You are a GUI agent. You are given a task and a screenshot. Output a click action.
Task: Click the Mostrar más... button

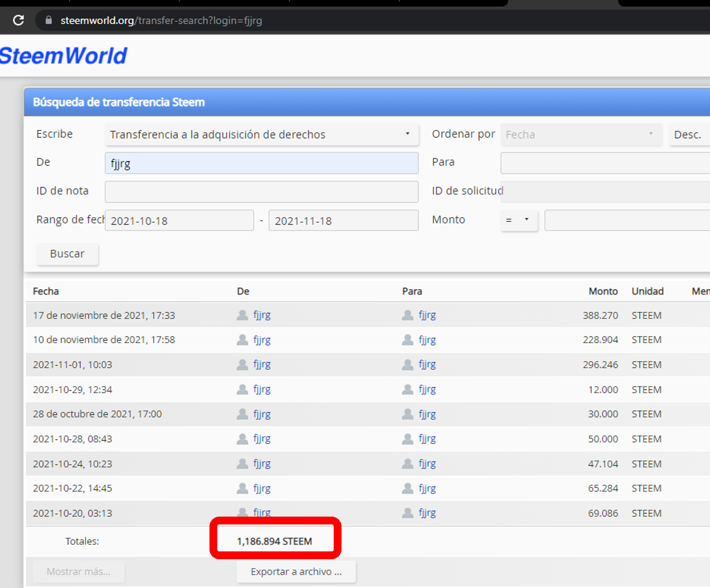click(x=79, y=572)
